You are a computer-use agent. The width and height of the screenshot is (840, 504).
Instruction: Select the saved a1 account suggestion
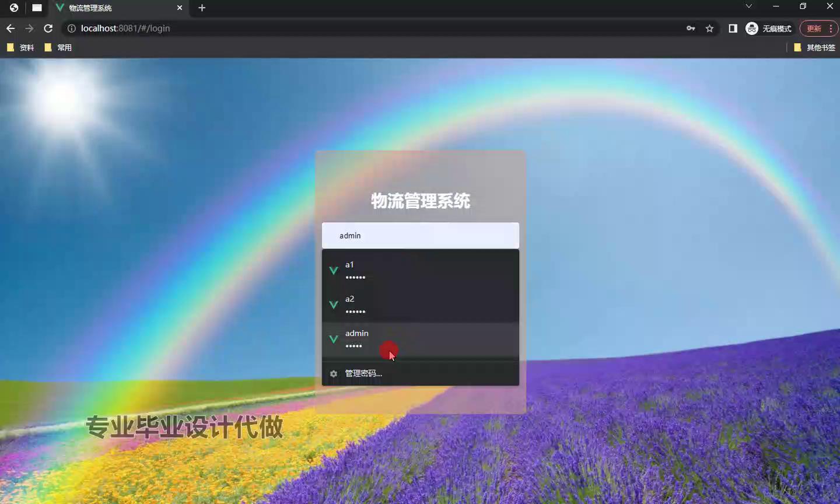click(420, 271)
